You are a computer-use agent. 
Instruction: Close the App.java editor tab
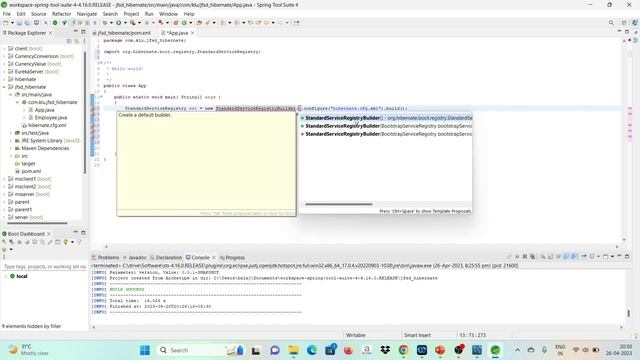click(192, 33)
